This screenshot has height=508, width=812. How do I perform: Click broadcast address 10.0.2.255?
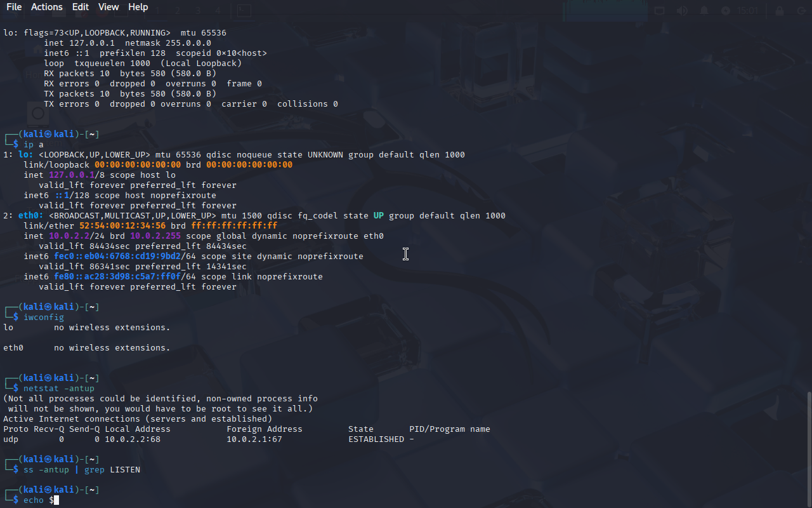coord(155,236)
